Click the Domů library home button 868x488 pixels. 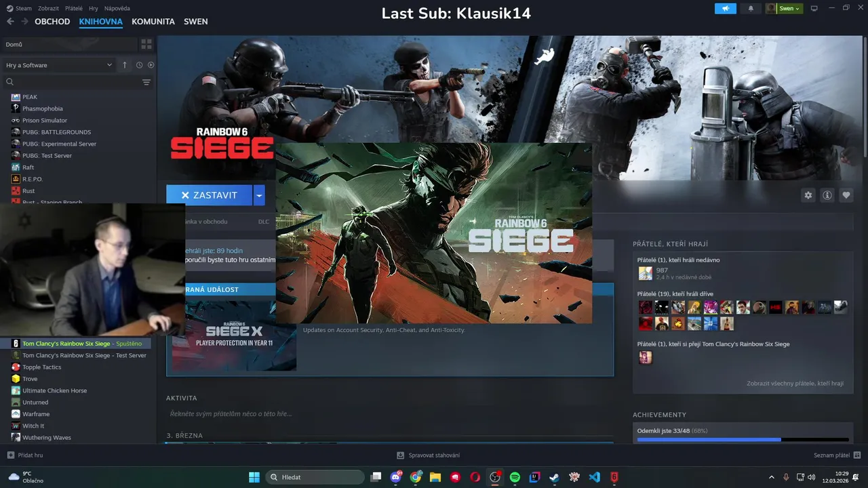pos(69,44)
